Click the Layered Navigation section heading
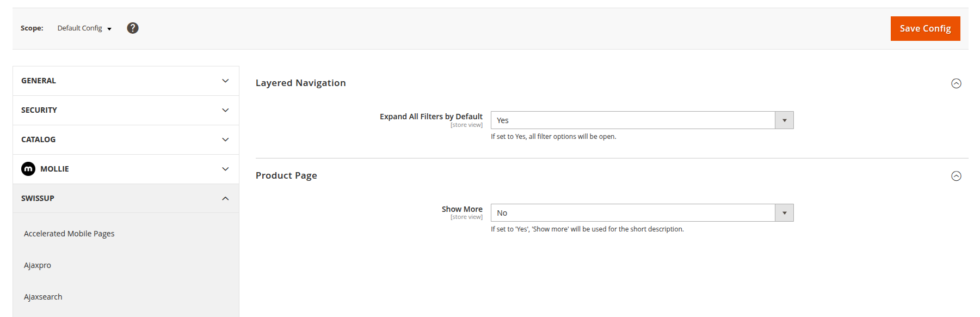Image resolution: width=980 pixels, height=317 pixels. tap(301, 83)
